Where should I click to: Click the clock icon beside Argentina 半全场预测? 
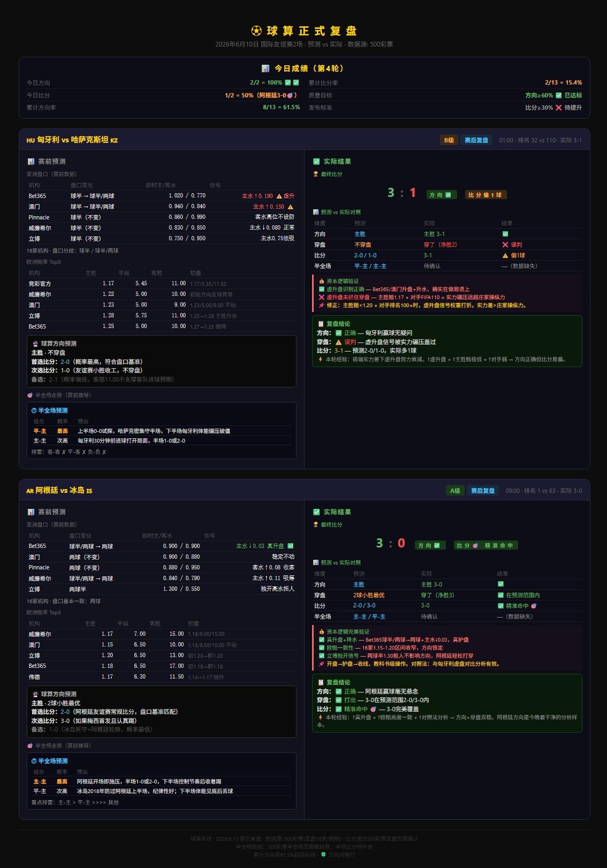coord(34,761)
